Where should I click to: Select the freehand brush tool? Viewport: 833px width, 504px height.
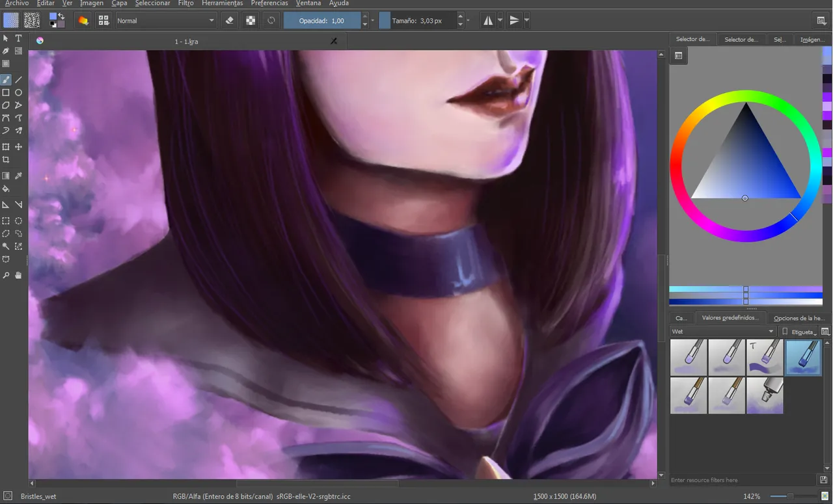[6, 80]
